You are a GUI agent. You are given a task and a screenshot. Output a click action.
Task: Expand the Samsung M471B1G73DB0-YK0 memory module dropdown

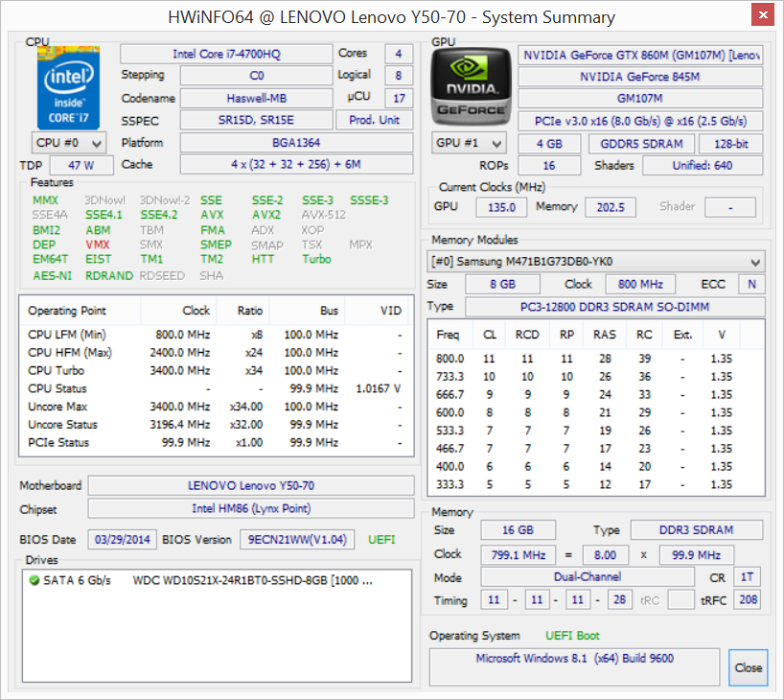point(596,262)
